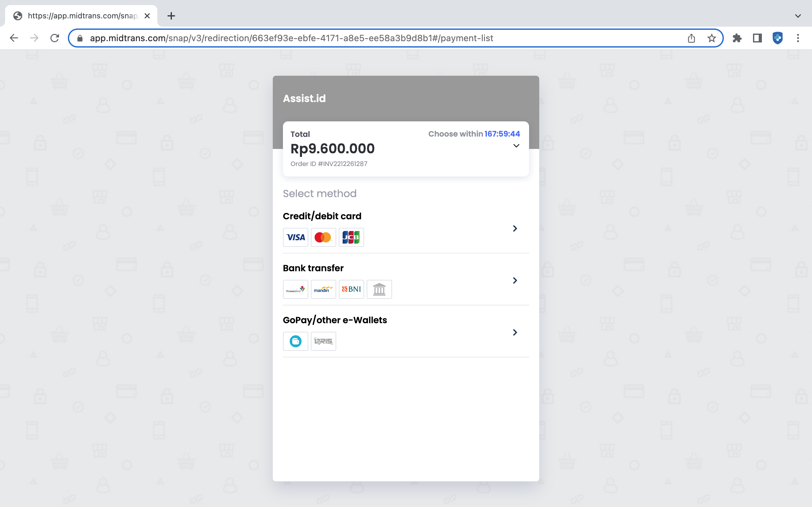This screenshot has height=507, width=812.
Task: Click the midtrans snap browser tab
Action: [82, 16]
